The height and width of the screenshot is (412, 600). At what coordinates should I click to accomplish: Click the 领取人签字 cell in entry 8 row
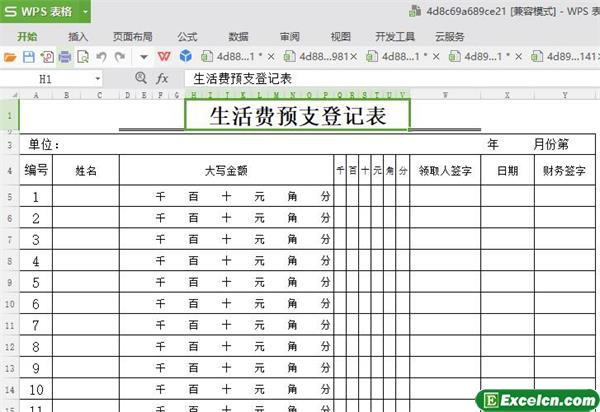(445, 347)
